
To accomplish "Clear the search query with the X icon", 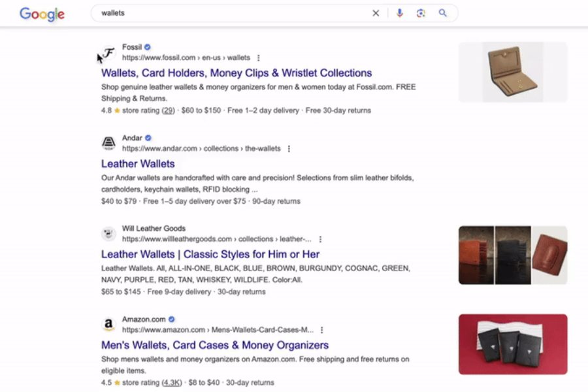I will [x=376, y=12].
